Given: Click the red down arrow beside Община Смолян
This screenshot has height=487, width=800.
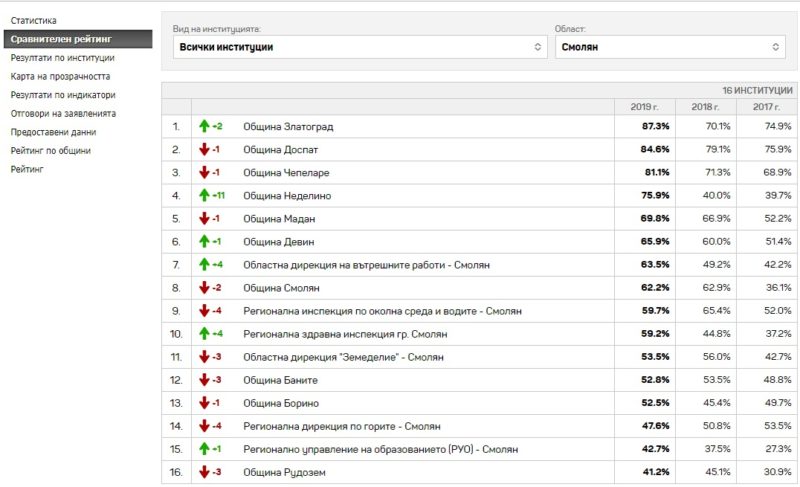Looking at the screenshot, I should click(205, 288).
